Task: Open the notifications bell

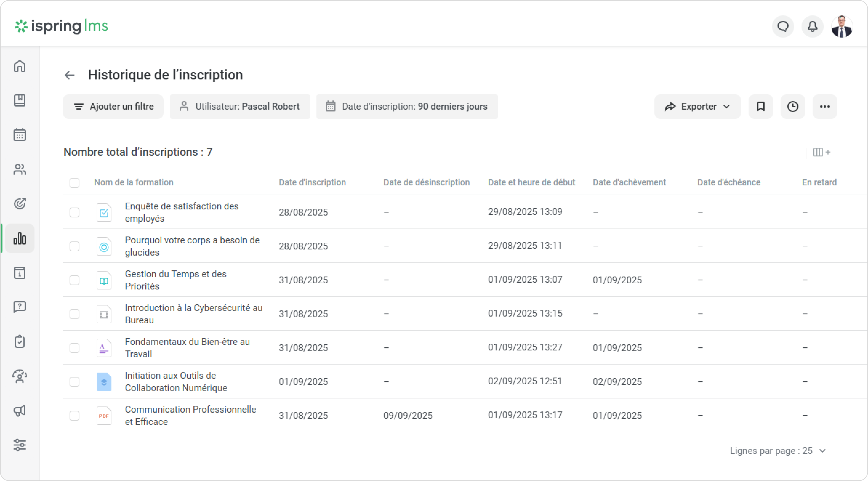Action: pyautogui.click(x=812, y=26)
